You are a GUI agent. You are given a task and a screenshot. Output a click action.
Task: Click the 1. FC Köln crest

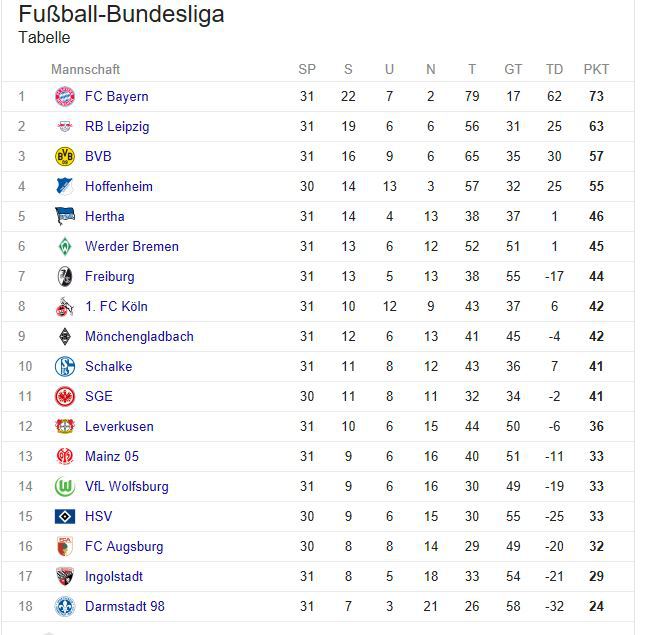[x=65, y=307]
